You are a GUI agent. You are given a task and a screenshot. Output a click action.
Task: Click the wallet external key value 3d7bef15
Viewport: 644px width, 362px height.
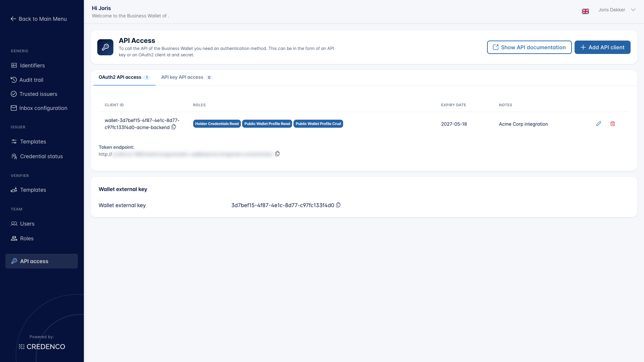click(282, 205)
